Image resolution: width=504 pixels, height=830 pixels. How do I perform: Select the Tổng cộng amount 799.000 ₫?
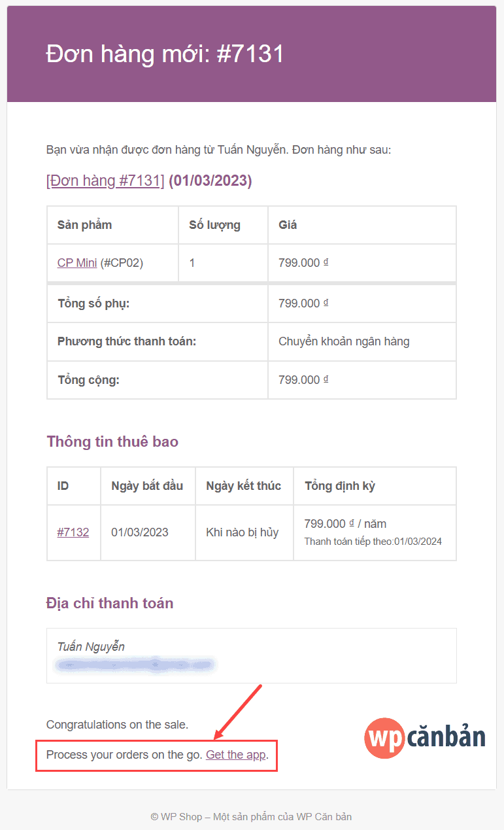pos(303,380)
